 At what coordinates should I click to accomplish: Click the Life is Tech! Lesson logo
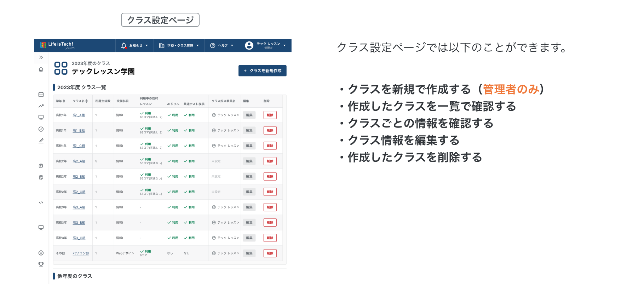coord(57,45)
